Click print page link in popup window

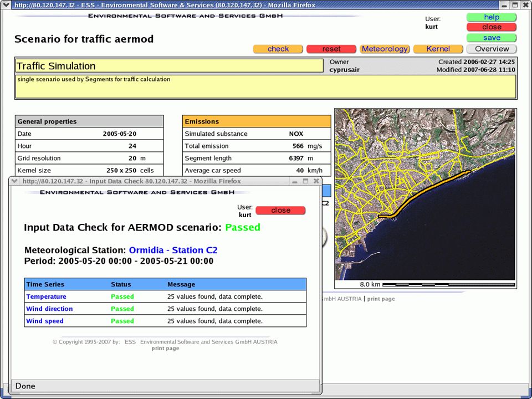[165, 349]
